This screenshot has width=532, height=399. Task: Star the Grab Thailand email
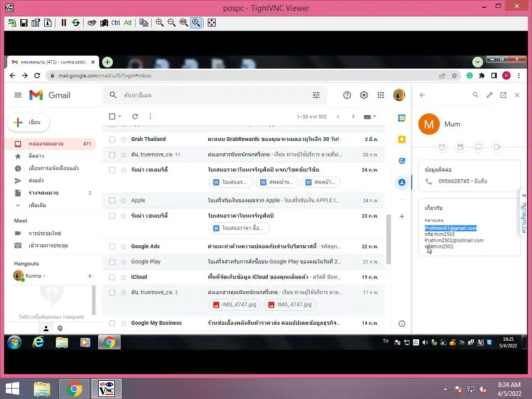click(x=124, y=139)
